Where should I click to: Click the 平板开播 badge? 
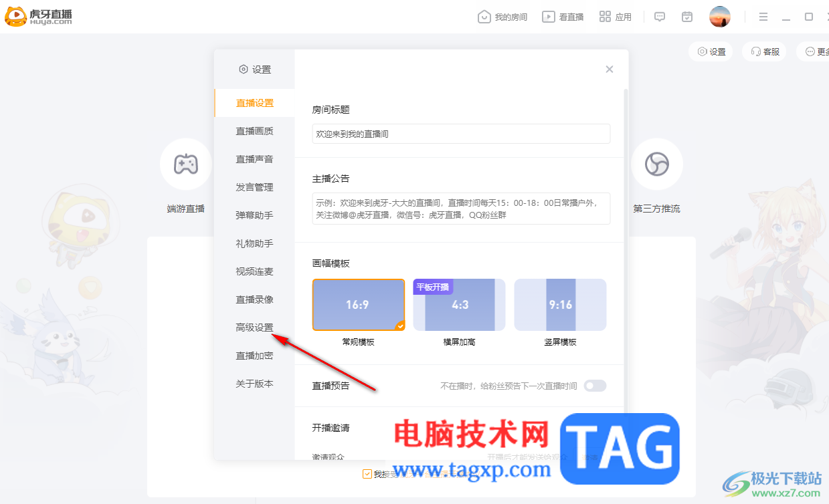click(433, 287)
